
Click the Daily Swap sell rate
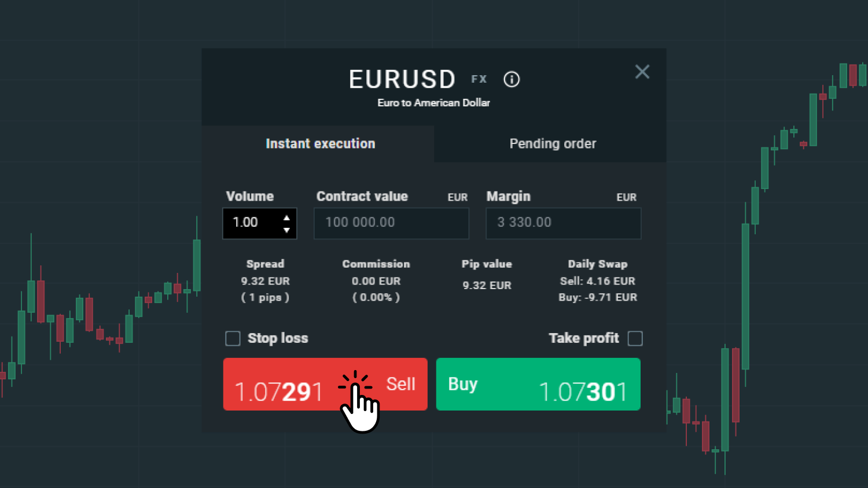tap(598, 281)
